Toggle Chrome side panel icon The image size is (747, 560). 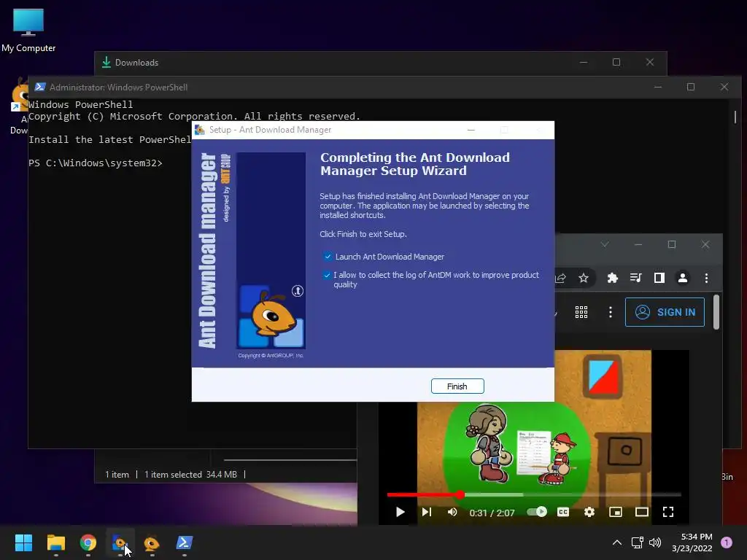pyautogui.click(x=659, y=278)
